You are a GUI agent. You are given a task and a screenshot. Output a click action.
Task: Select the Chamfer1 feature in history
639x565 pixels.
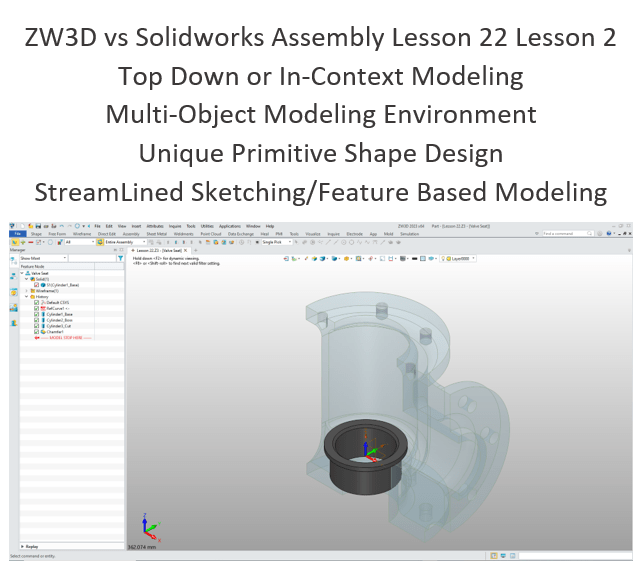point(52,332)
